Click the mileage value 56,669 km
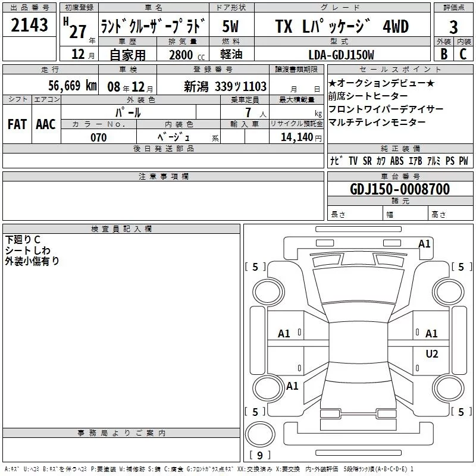476x476 pixels. tap(64, 86)
